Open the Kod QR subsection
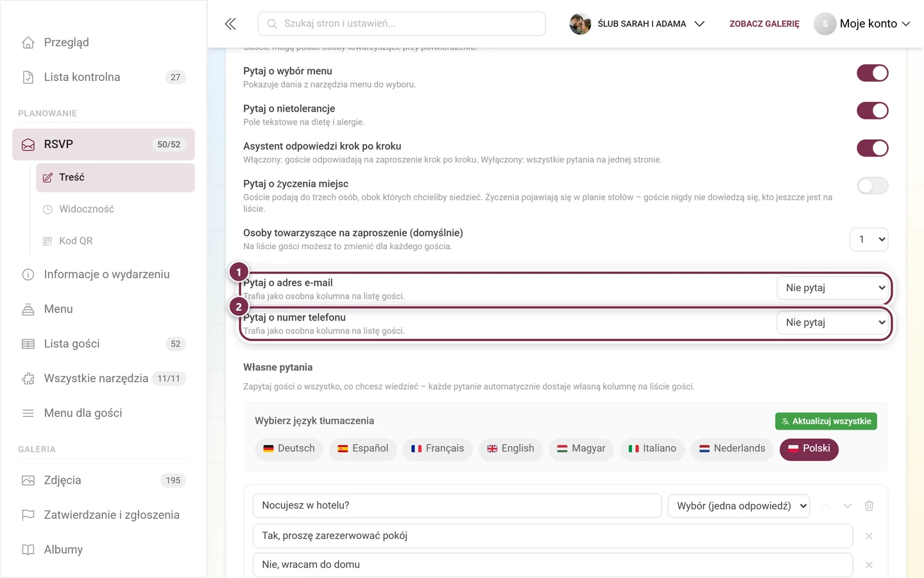924x578 pixels. 116,241
